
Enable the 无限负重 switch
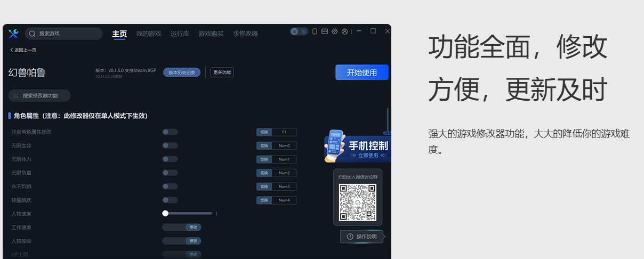click(x=170, y=173)
